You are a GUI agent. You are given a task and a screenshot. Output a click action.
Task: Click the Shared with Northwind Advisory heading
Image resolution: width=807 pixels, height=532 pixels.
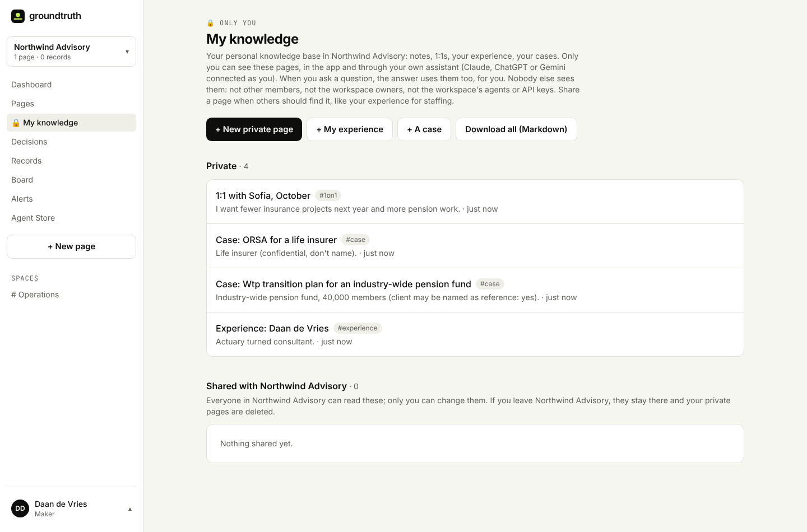276,386
